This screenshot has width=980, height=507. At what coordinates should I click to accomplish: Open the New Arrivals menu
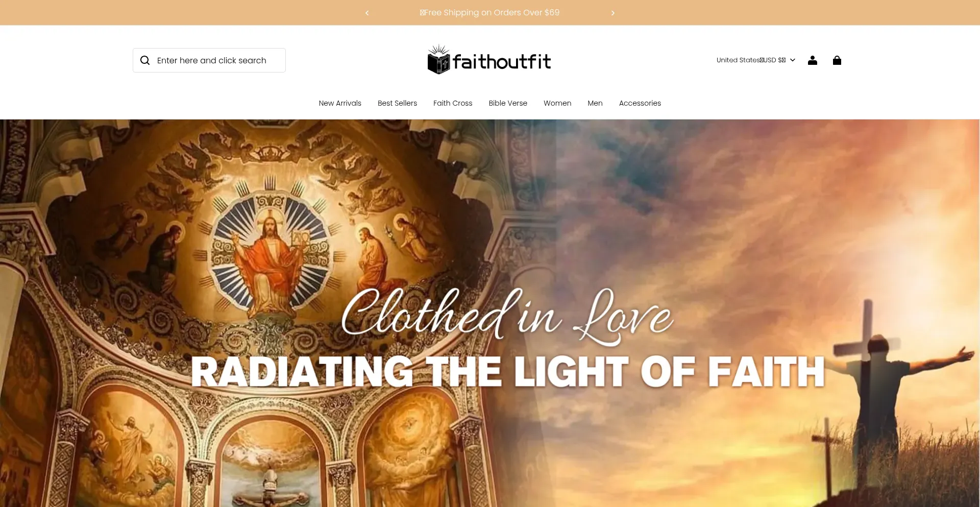(340, 103)
